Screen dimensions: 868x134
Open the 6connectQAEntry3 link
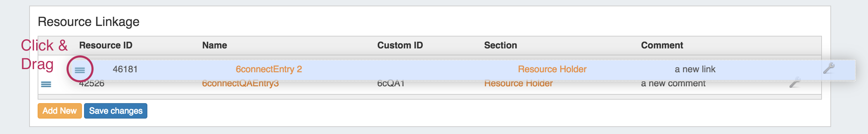tap(240, 84)
